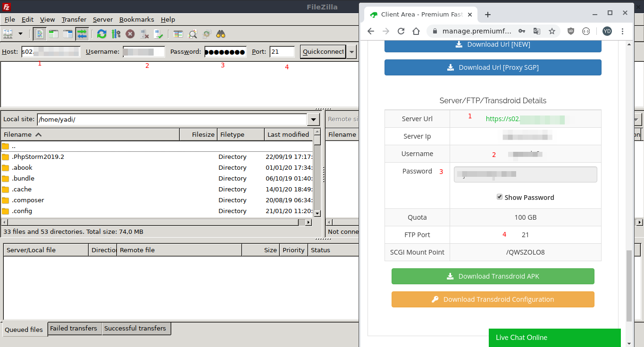Viewport: 644px width, 347px height.
Task: Open the FileZilla Site Manager
Action: [x=8, y=34]
